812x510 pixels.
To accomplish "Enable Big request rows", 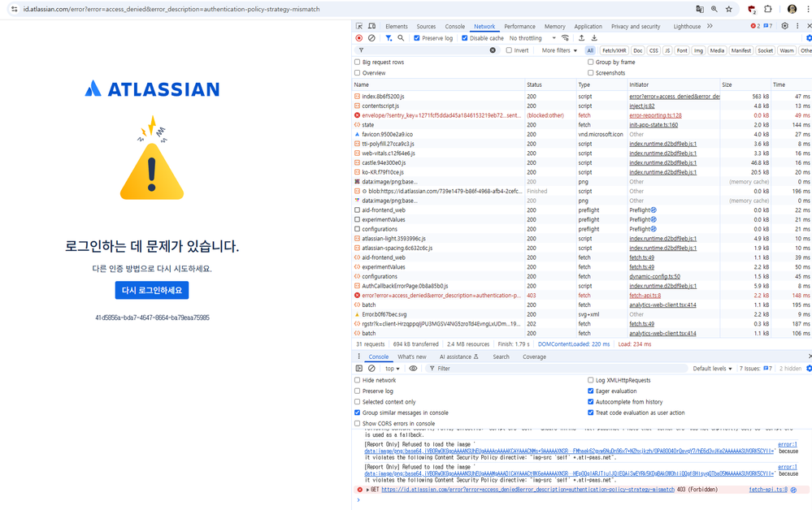I will pos(358,62).
